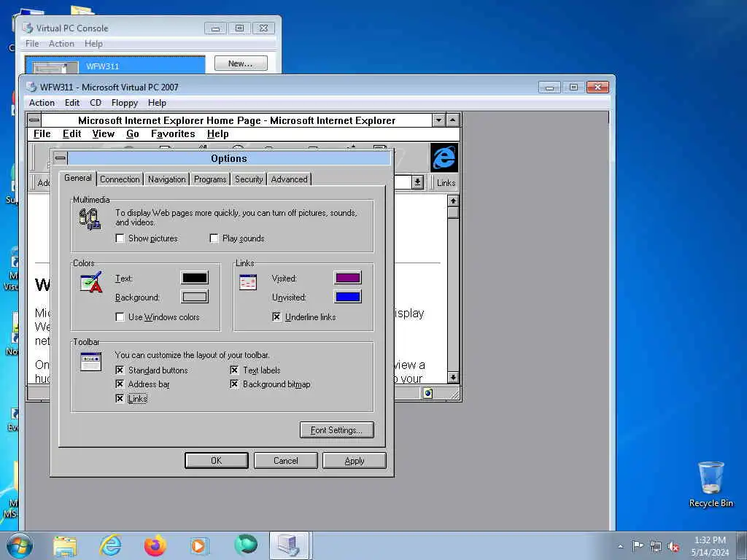This screenshot has height=560, width=747.
Task: Switch to the Security tab
Action: [x=249, y=179]
